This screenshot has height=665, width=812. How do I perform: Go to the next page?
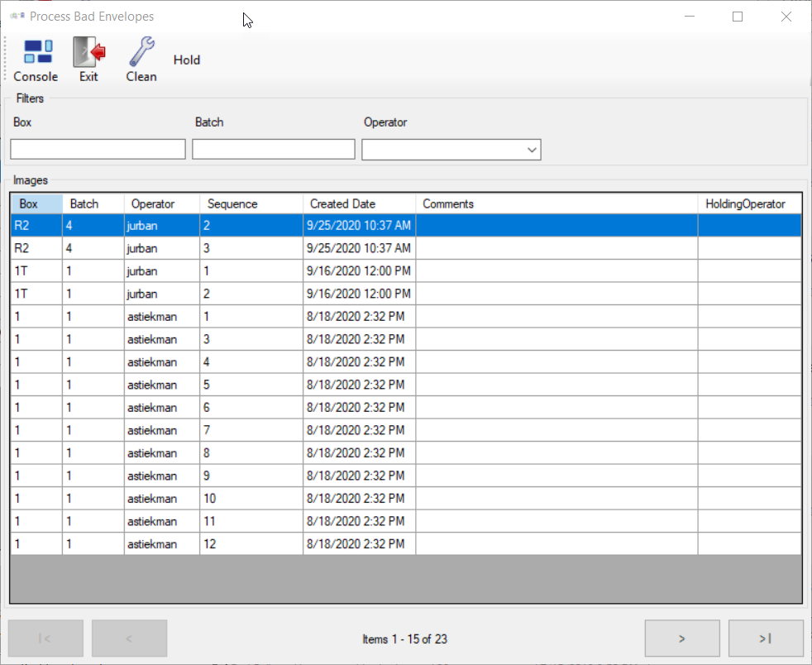[x=682, y=639]
